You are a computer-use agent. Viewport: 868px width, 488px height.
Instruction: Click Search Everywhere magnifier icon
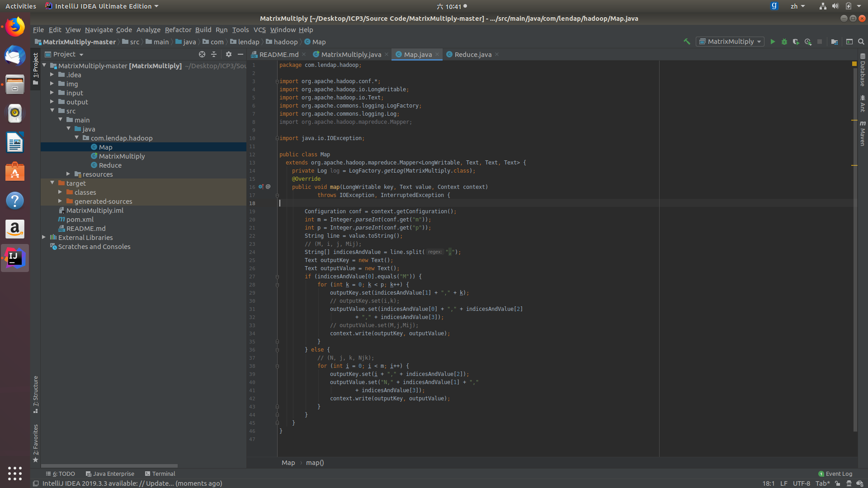click(861, 42)
